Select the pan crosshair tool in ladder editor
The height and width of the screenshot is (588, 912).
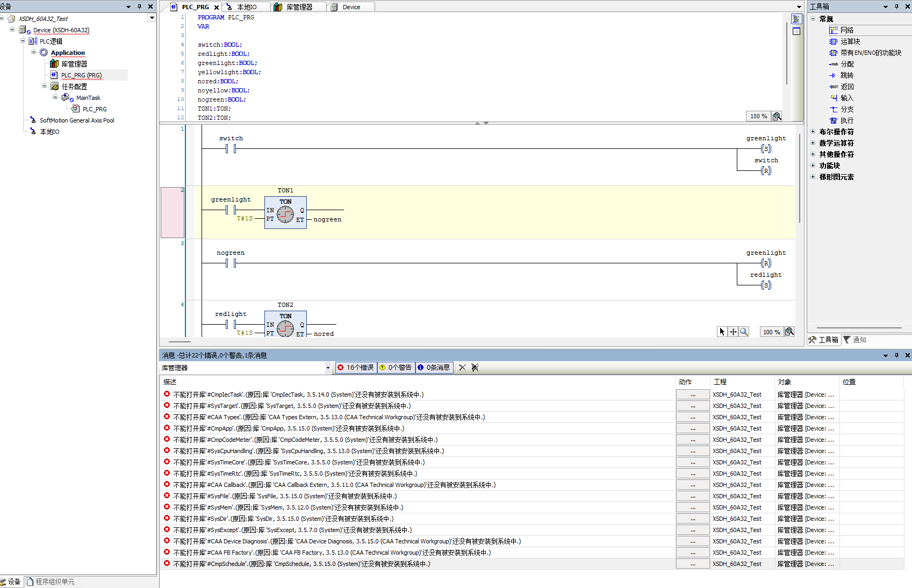point(733,332)
